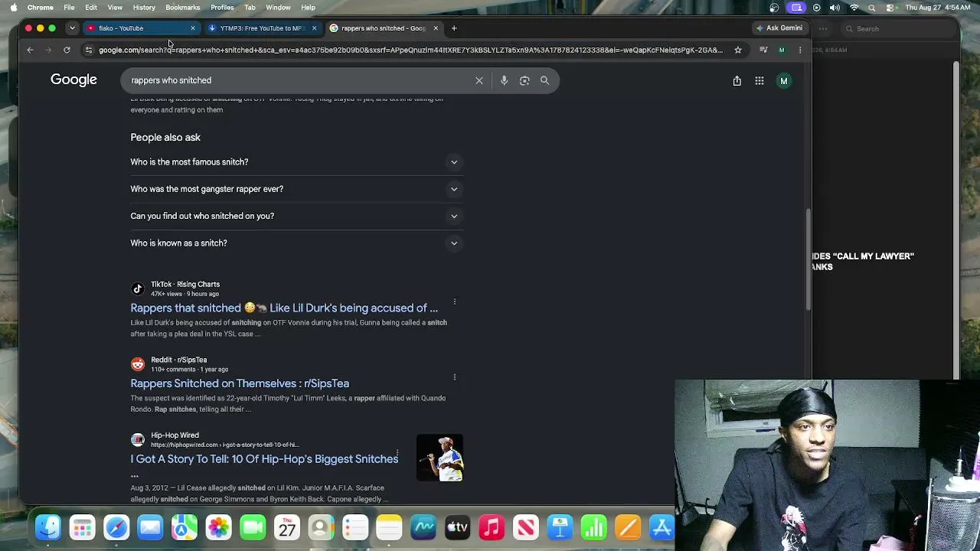Open the Profiles menu
Screen dimensions: 980x551
point(222,8)
